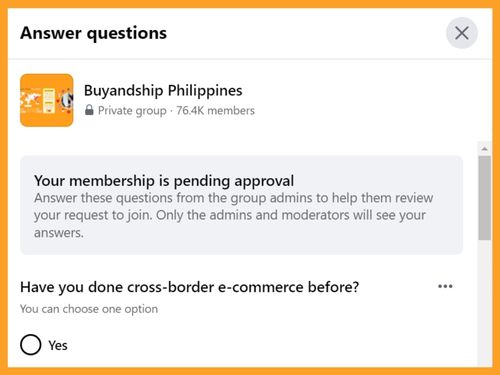Click the pending approval heading
Screen dimensions: 500x375
[x=164, y=181]
